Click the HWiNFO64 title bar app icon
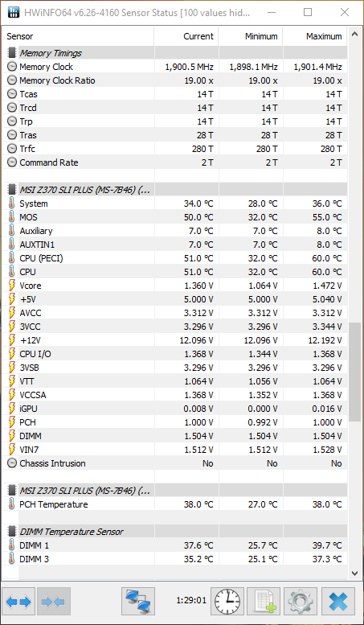The image size is (364, 625). click(14, 12)
